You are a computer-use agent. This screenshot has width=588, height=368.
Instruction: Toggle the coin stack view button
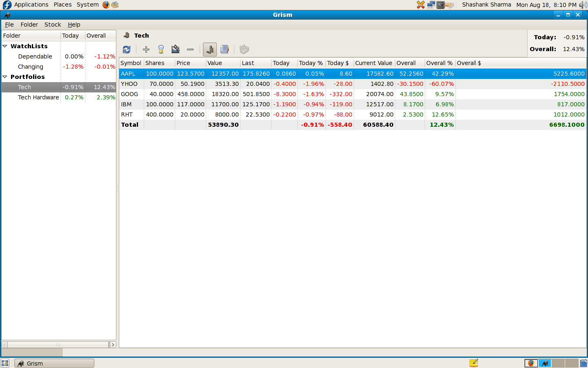pos(210,49)
